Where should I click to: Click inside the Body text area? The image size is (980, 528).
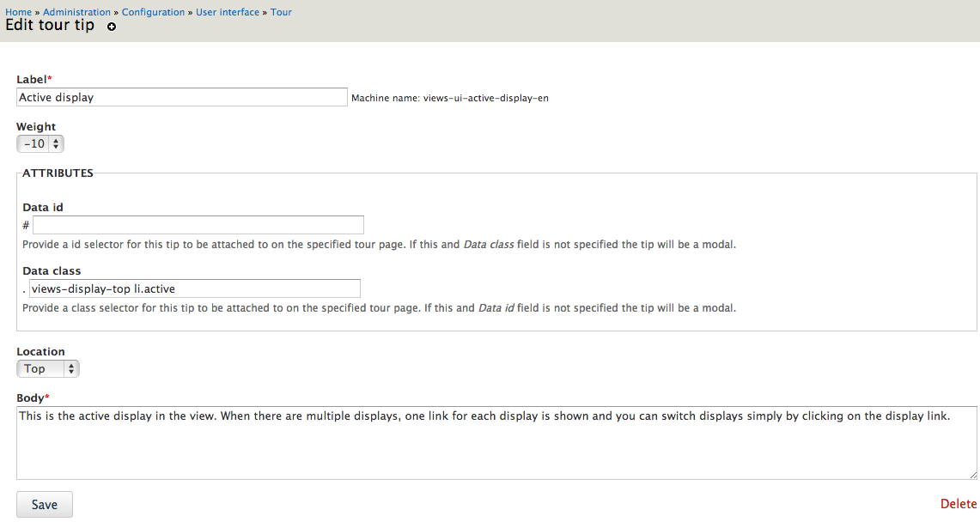[496, 442]
